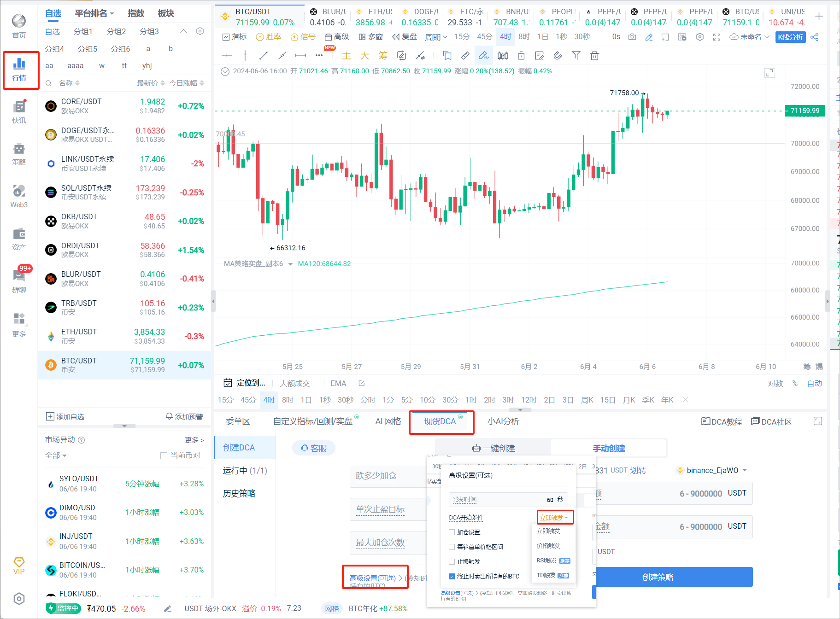The image size is (840, 619).
Task: Open the 周期 period dropdown
Action: (x=436, y=37)
